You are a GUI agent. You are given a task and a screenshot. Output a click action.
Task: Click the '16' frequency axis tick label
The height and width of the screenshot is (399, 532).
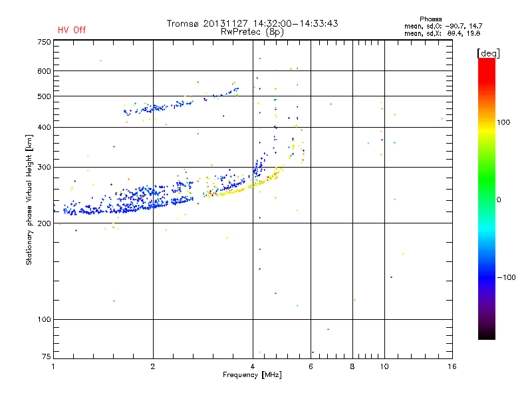tap(452, 366)
